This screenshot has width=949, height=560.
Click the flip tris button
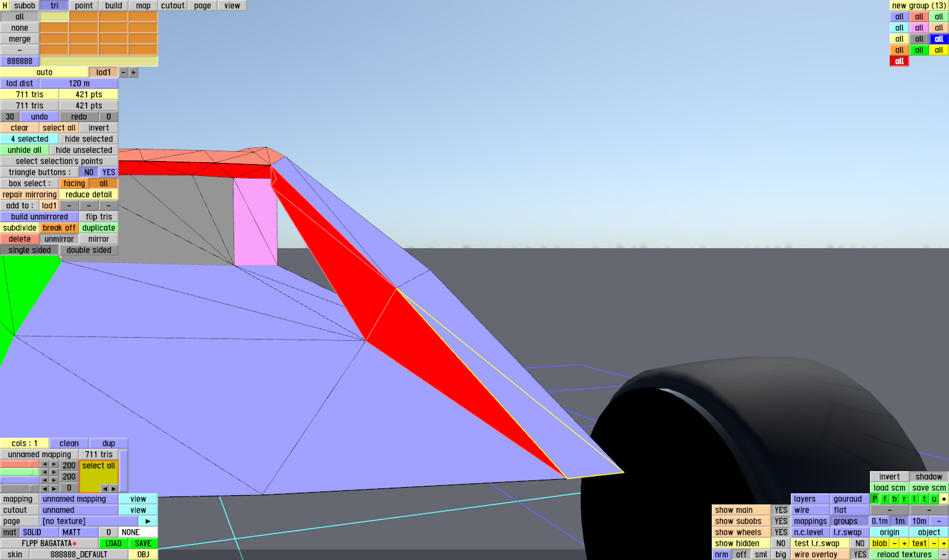pyautogui.click(x=99, y=217)
